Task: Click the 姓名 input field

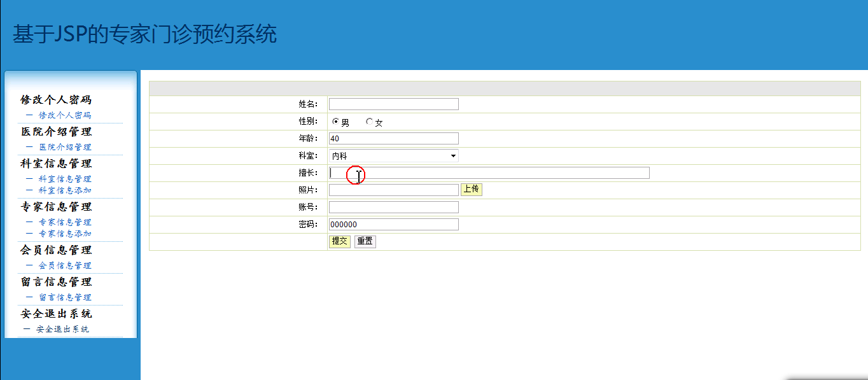Action: click(393, 104)
